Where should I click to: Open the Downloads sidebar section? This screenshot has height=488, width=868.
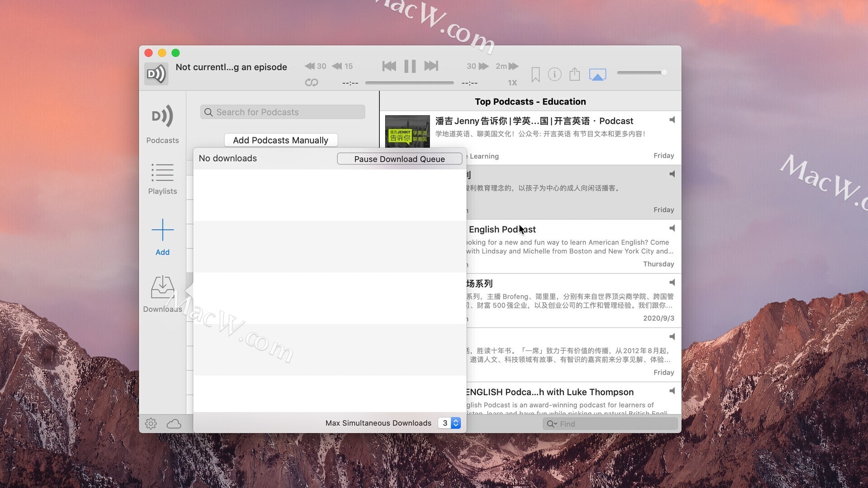coord(162,294)
